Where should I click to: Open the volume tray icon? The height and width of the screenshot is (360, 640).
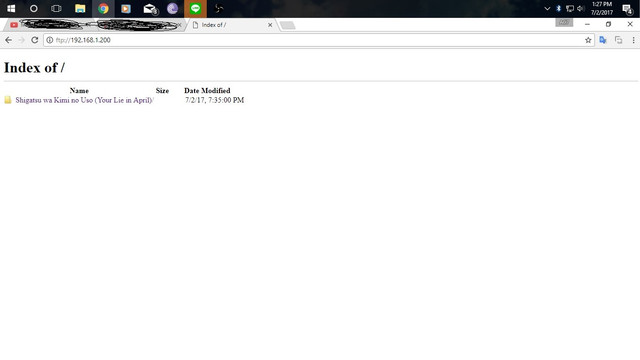tap(580, 9)
